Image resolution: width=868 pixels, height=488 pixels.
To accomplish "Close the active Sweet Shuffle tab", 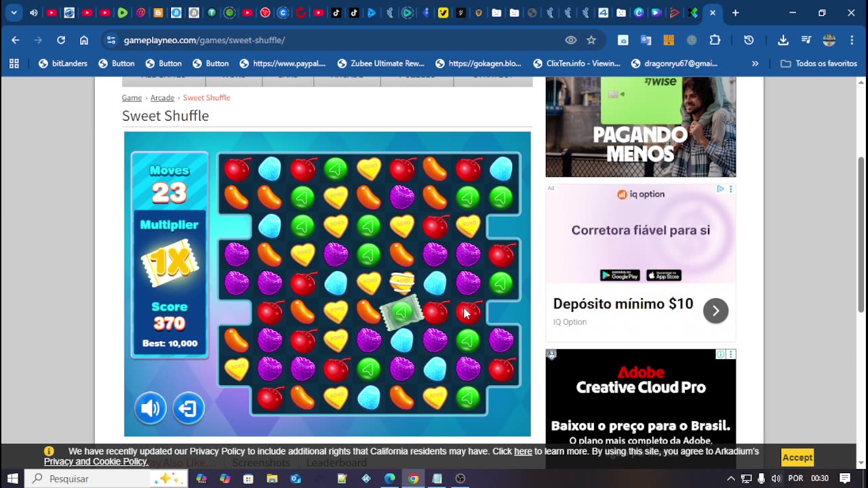I will click(712, 13).
